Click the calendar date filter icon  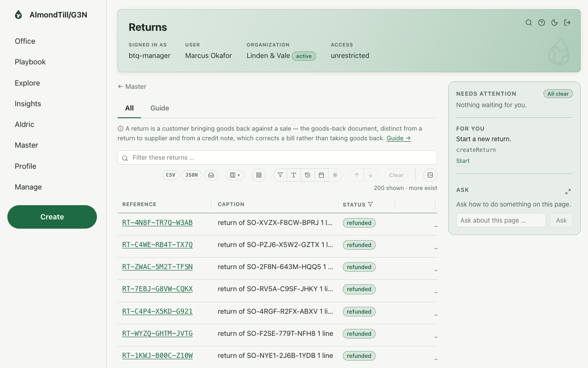coord(322,175)
